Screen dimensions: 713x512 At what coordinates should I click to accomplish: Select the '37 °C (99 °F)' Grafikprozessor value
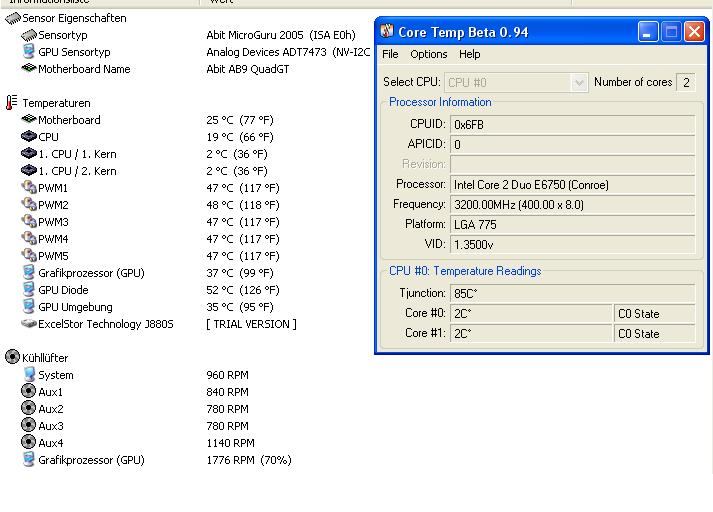[x=240, y=273]
